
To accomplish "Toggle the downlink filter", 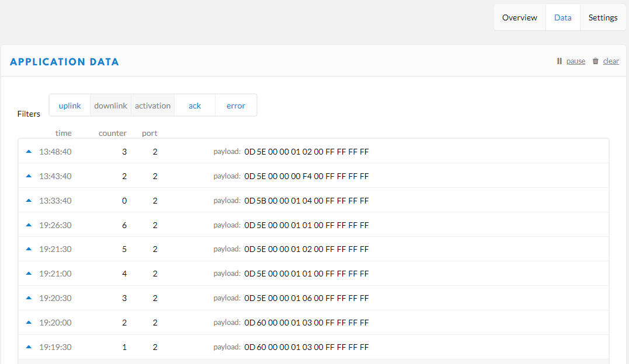I will [x=110, y=106].
